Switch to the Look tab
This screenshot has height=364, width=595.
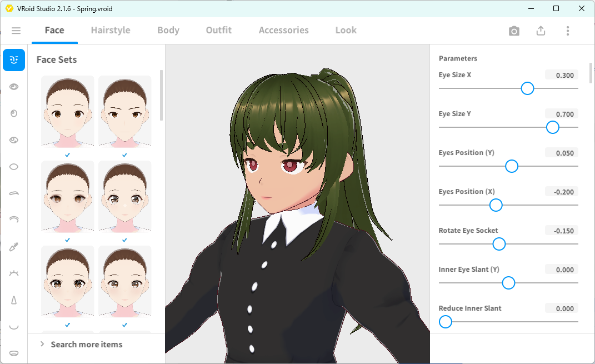tap(346, 31)
